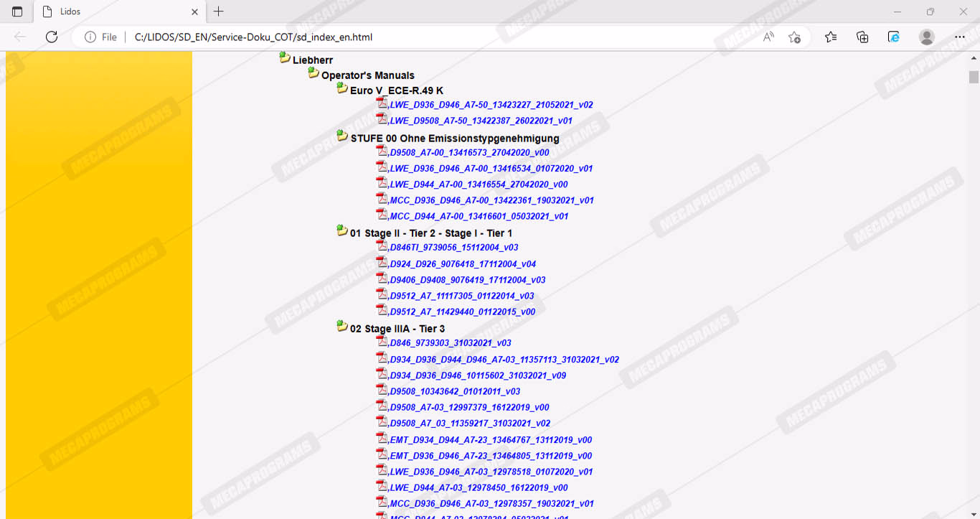Click PDF icon beside D846TI_9739056 document
Screen dimensions: 980x519
click(x=382, y=246)
